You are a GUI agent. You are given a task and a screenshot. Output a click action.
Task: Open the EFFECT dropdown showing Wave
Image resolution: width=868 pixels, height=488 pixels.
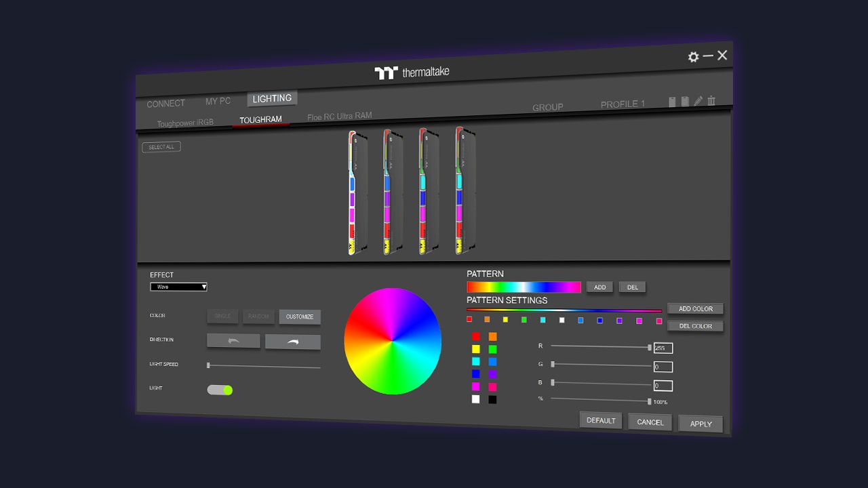click(x=178, y=287)
